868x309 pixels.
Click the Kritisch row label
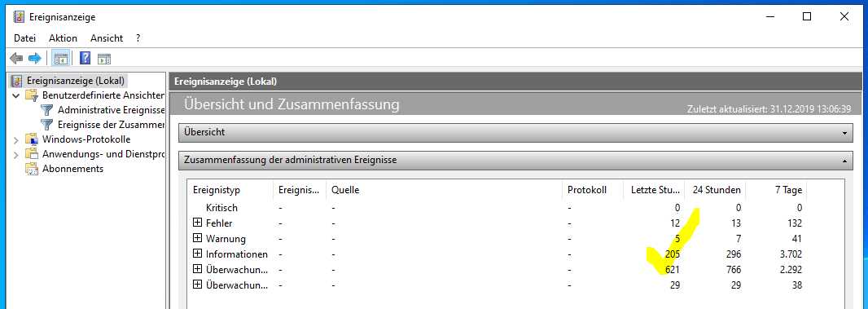221,208
